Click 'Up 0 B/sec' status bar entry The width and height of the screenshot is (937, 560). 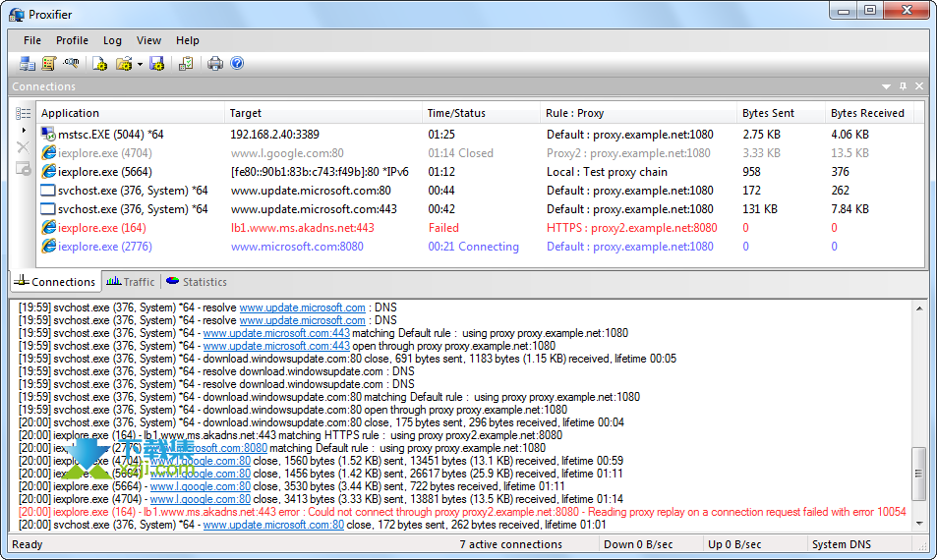(x=734, y=544)
